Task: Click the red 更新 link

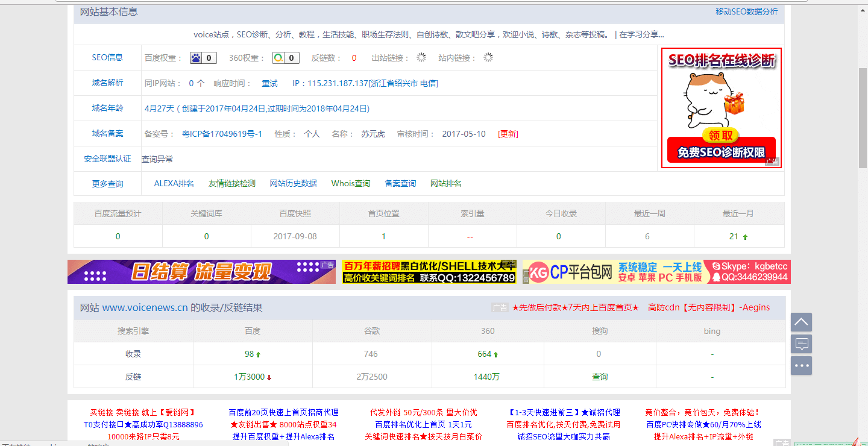Action: (x=508, y=134)
